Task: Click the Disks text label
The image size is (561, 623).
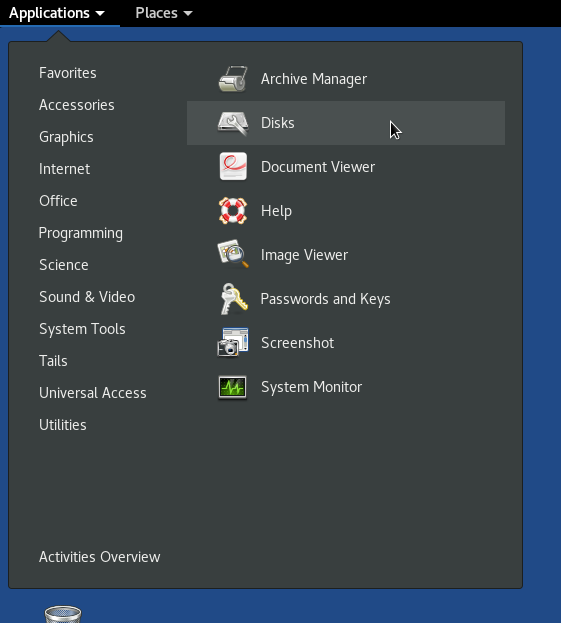Action: (278, 123)
